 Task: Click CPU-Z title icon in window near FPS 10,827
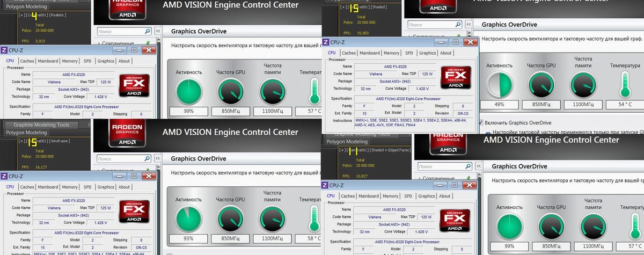325,185
